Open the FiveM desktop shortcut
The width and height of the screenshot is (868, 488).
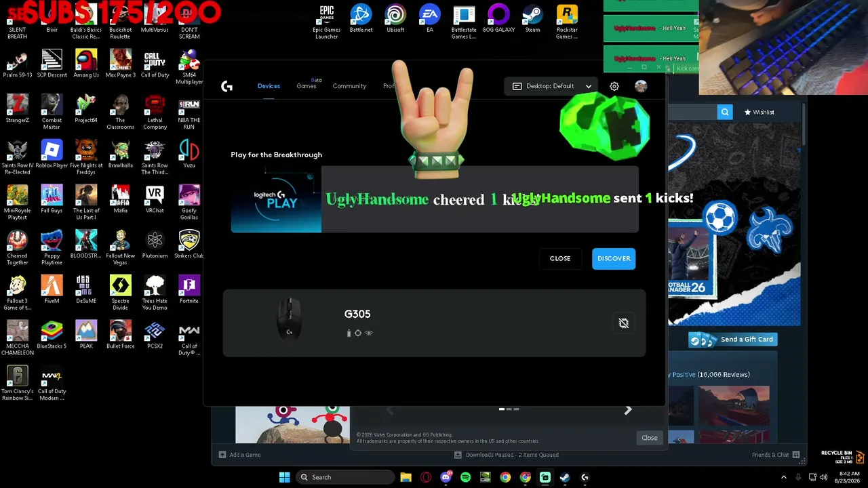52,289
